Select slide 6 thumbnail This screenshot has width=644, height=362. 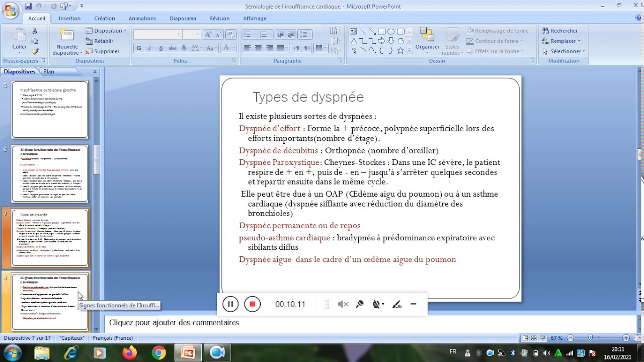[50, 174]
